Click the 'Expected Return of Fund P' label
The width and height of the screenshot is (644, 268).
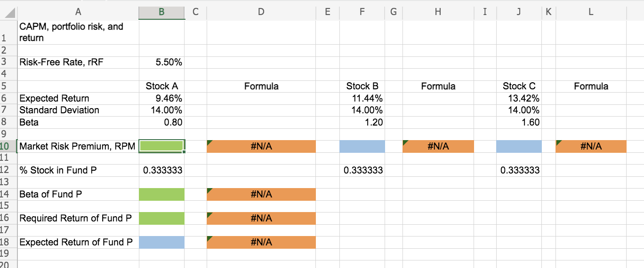[78, 242]
